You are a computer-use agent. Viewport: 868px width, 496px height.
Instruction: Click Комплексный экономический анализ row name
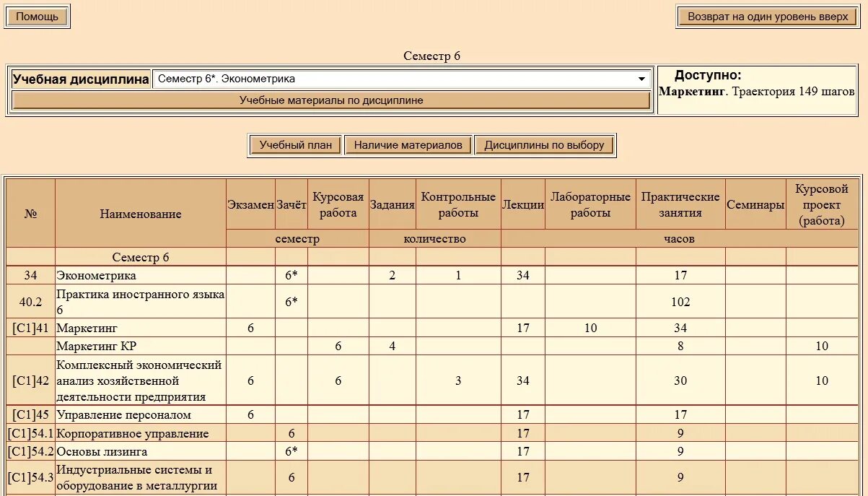coord(139,380)
